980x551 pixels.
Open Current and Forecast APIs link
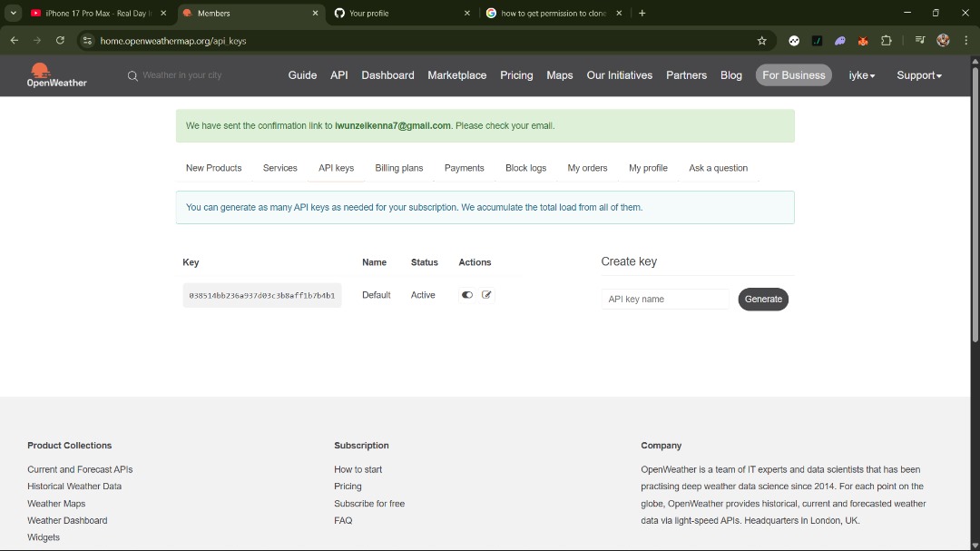coord(80,469)
